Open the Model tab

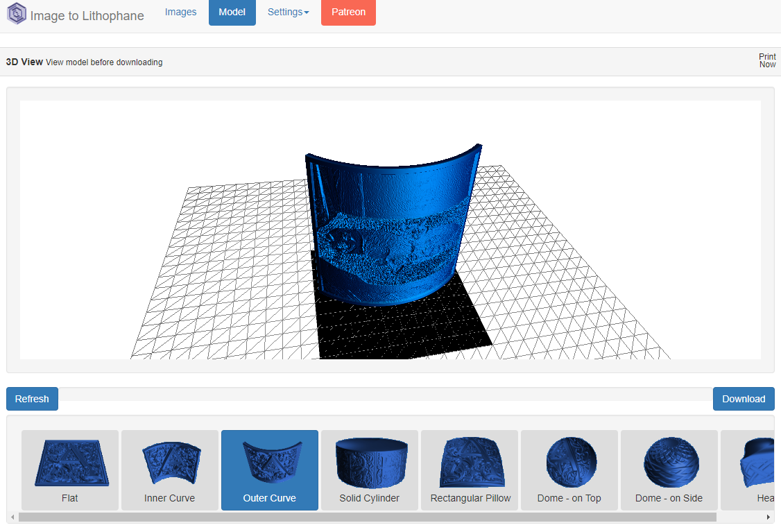click(232, 12)
